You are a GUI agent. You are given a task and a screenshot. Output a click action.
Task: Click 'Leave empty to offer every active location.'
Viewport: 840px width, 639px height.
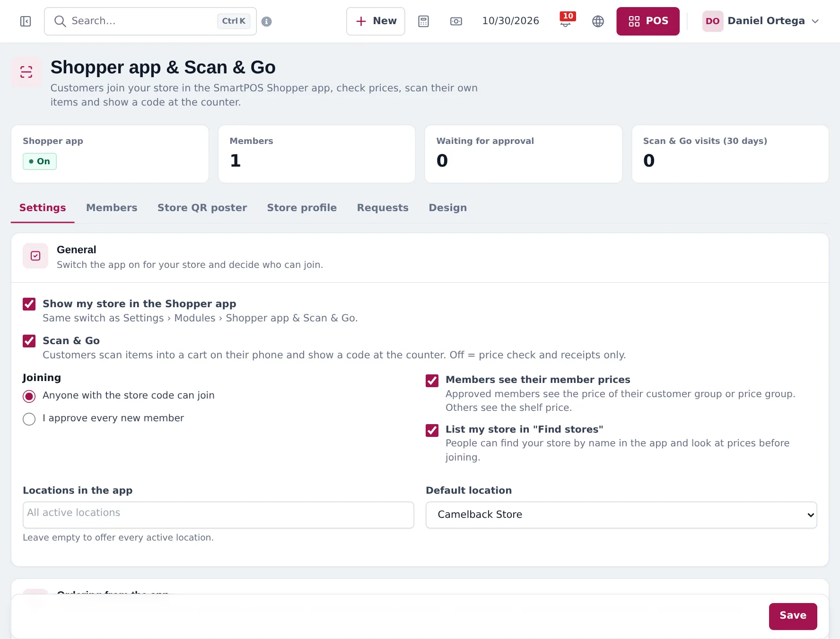118,538
